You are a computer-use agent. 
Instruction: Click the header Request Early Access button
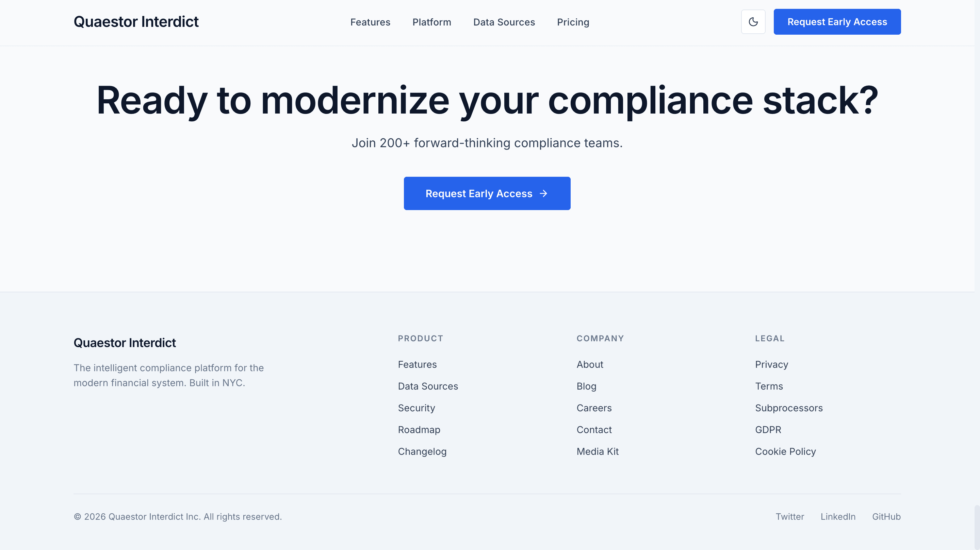pyautogui.click(x=837, y=22)
